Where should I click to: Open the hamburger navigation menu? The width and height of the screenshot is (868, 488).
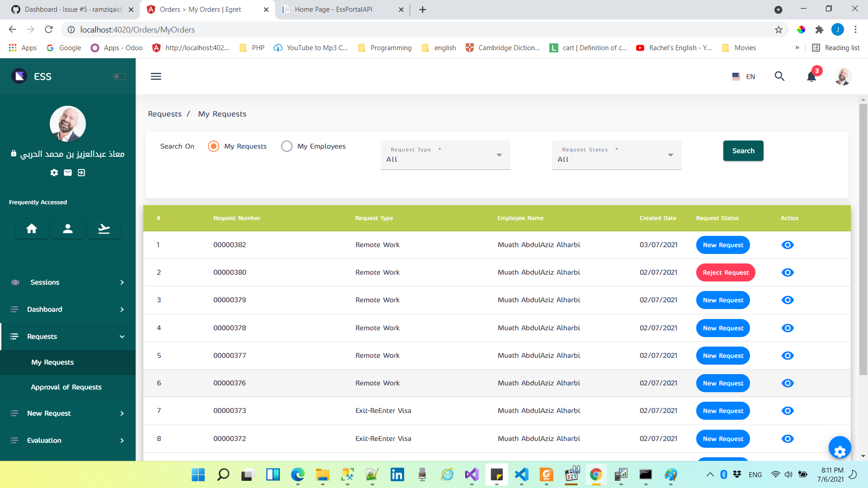156,76
